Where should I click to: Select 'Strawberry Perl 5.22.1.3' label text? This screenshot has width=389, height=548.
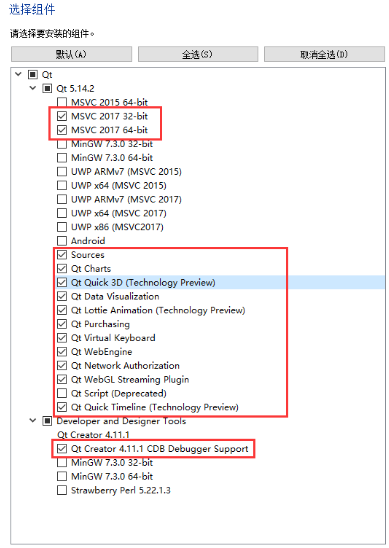[x=121, y=490]
